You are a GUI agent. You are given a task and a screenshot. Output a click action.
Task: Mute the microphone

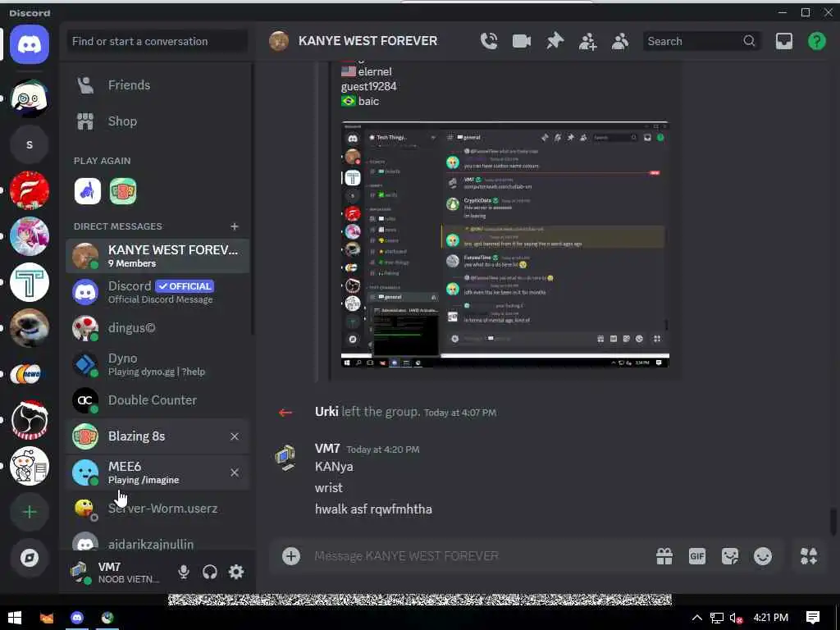click(x=183, y=572)
